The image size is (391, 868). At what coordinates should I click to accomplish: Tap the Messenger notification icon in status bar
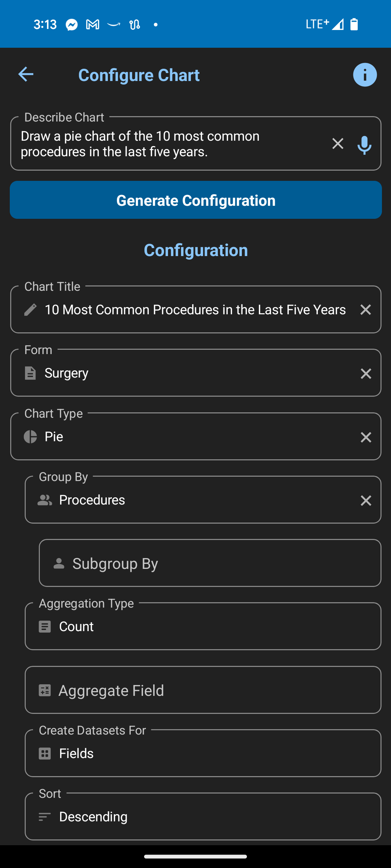[x=72, y=25]
